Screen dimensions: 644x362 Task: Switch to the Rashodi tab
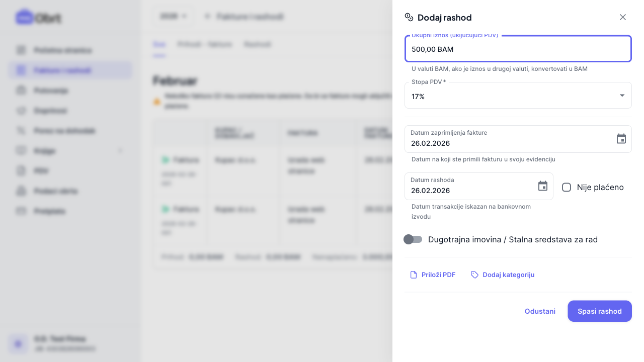click(257, 44)
